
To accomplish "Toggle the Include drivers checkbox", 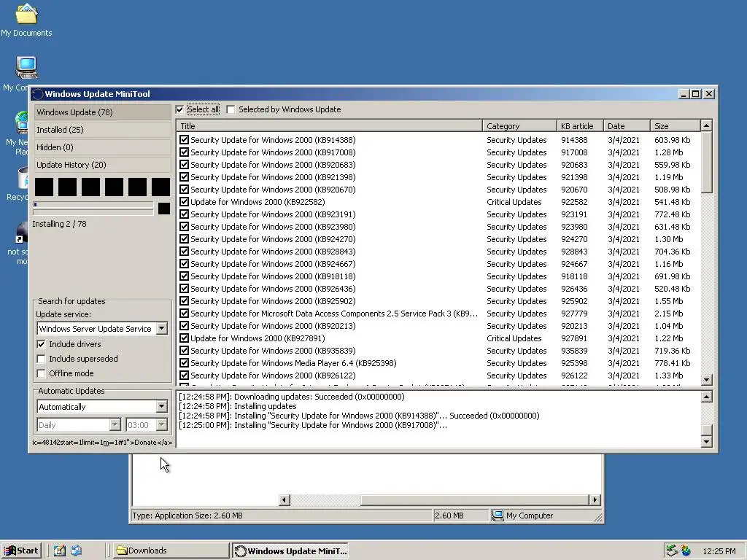I will tap(41, 344).
